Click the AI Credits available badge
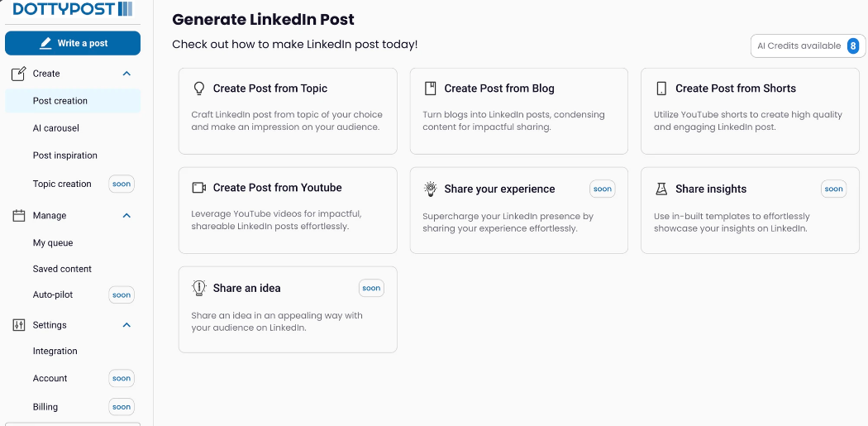868x426 pixels. tap(807, 45)
